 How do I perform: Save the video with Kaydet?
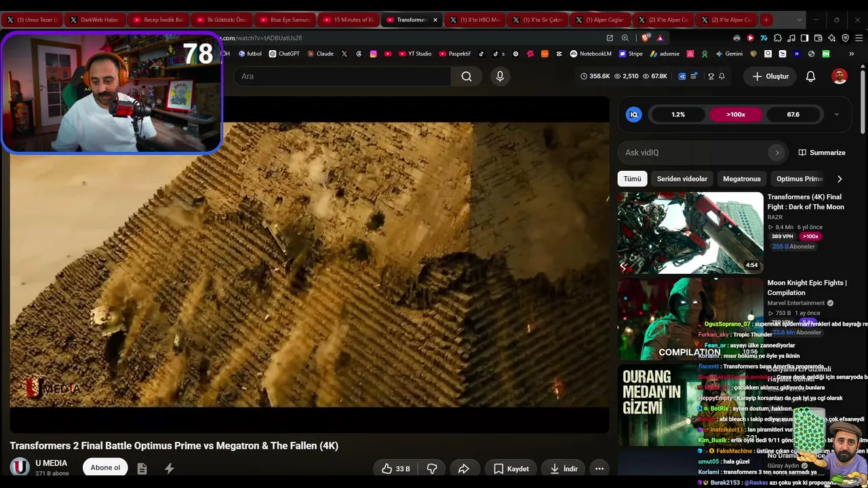pyautogui.click(x=511, y=468)
